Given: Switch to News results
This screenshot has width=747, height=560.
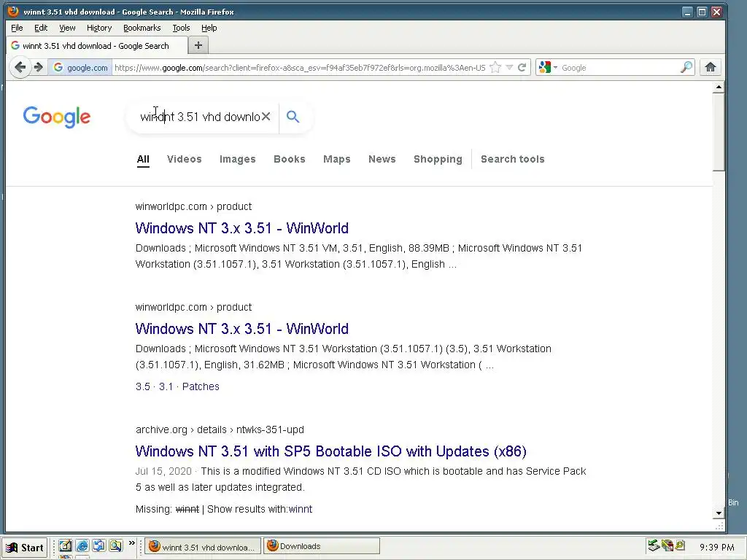Looking at the screenshot, I should pyautogui.click(x=382, y=159).
